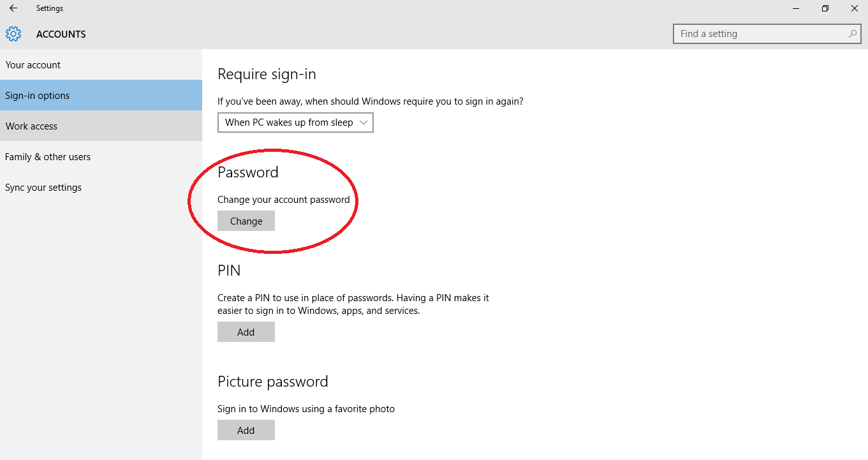
Task: Click Add under PIN
Action: coord(246,332)
